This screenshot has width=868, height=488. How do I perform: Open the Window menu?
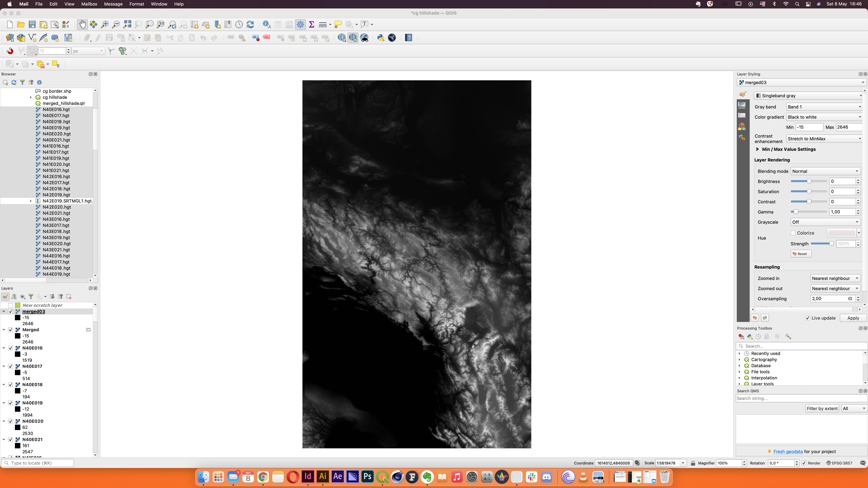coord(159,4)
